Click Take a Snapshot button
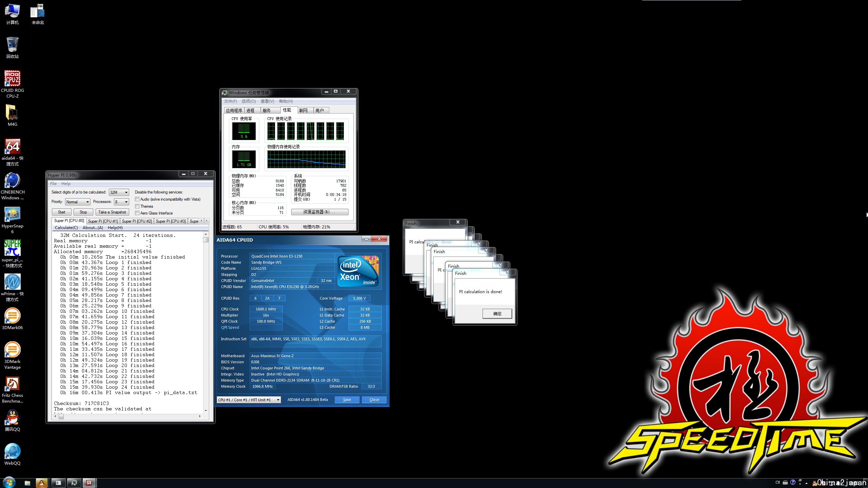The image size is (868, 488). 112,212
